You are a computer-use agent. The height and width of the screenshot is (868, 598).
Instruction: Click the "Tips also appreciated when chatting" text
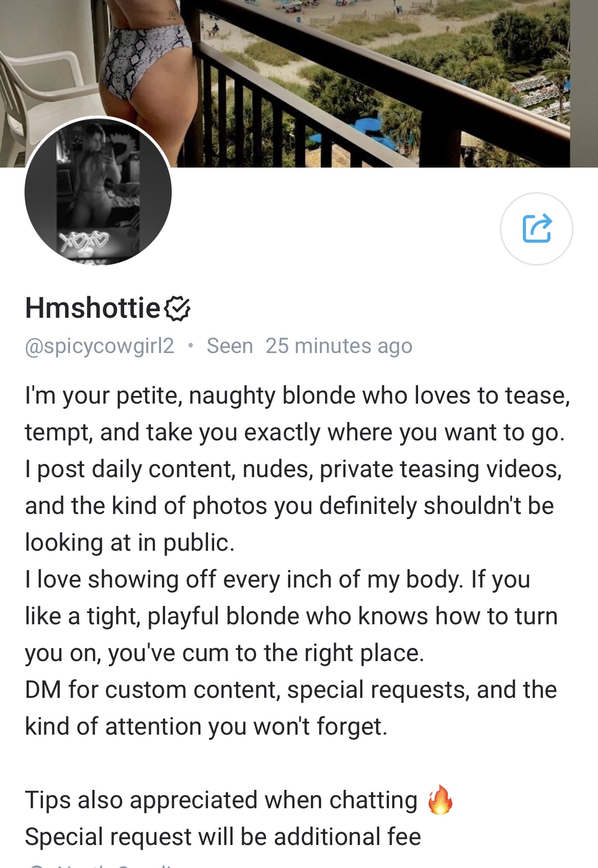(221, 800)
